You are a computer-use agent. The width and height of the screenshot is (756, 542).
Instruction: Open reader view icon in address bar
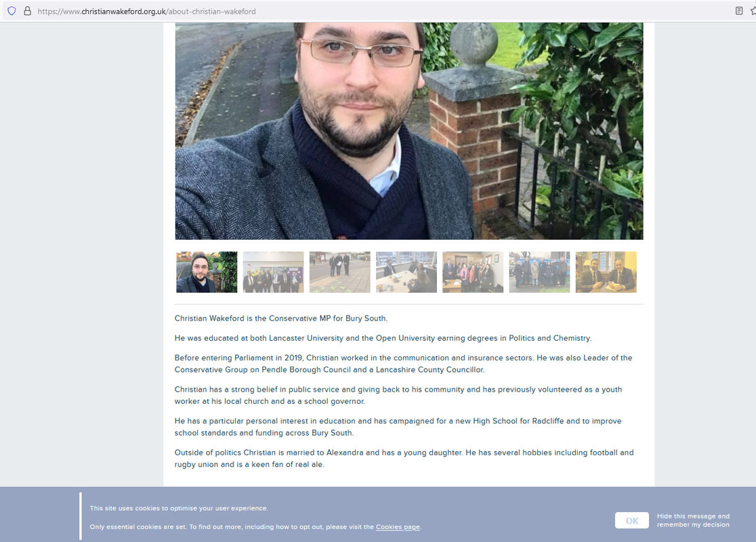click(738, 11)
